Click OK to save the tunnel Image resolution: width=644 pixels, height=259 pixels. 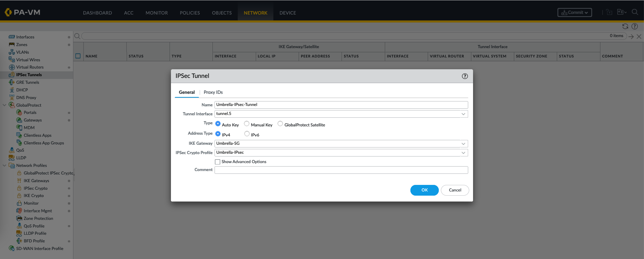(x=424, y=190)
